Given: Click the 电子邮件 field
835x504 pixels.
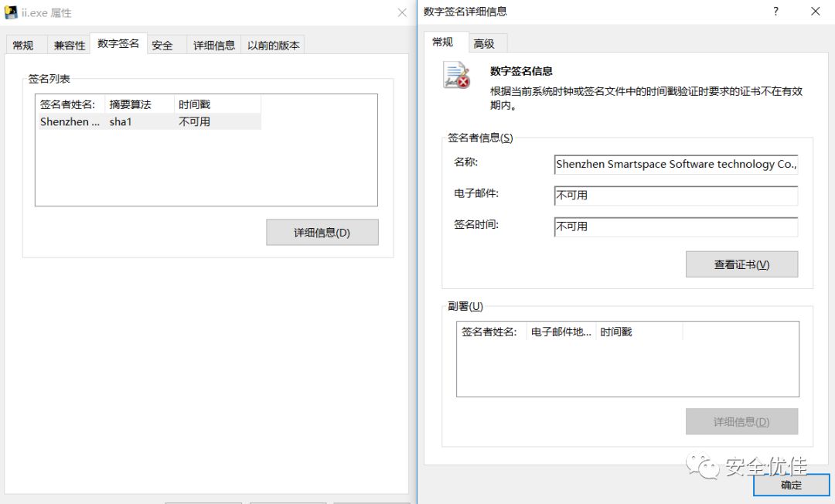Looking at the screenshot, I should click(x=676, y=196).
